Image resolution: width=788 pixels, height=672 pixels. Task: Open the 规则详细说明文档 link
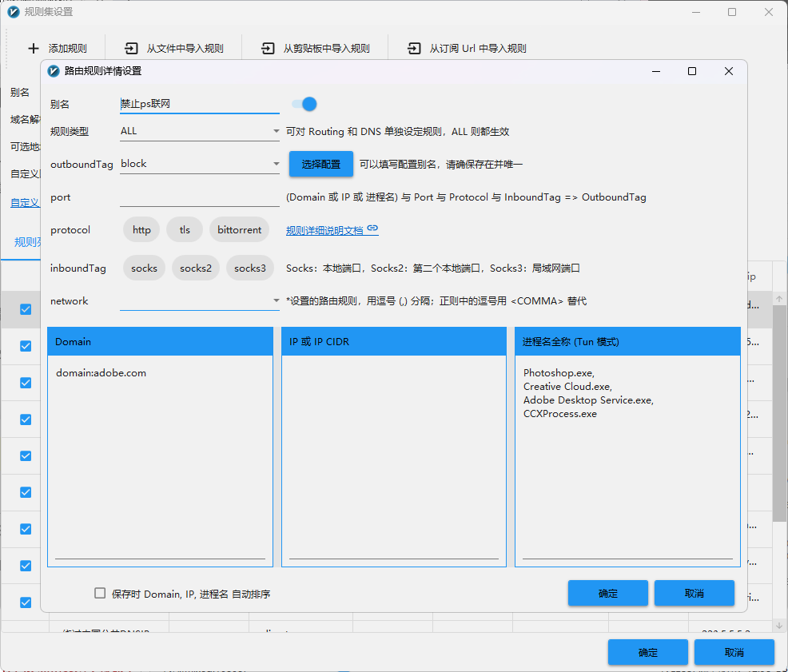tap(324, 230)
